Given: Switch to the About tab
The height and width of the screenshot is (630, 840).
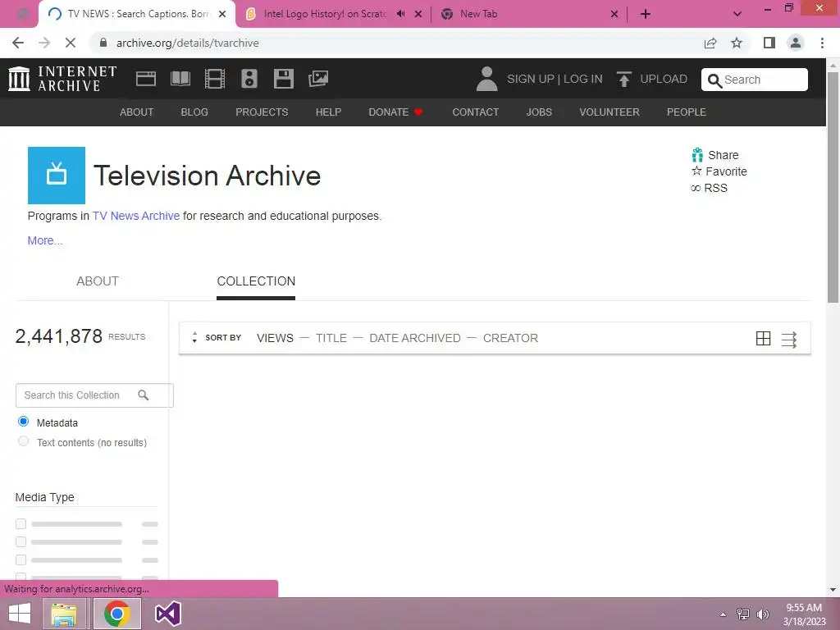Looking at the screenshot, I should click(x=97, y=281).
